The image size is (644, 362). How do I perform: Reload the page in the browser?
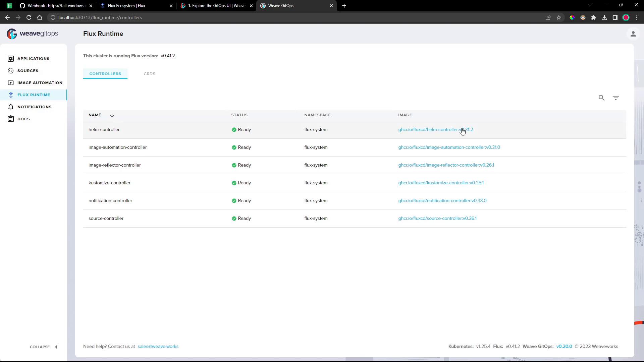[x=29, y=17]
